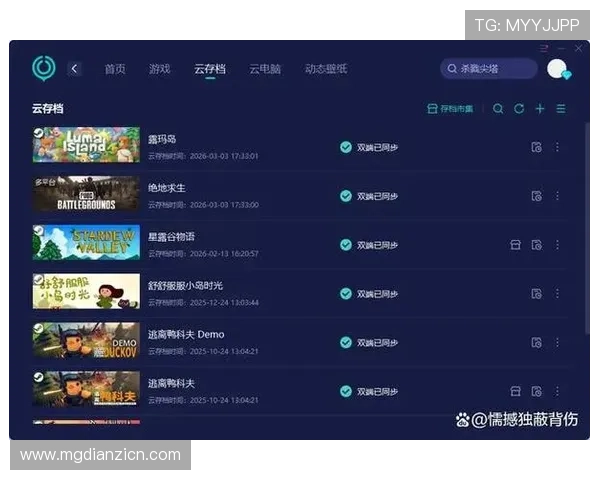The image size is (600, 480).
Task: Open the Luma Island thumbnail
Action: tap(86, 145)
